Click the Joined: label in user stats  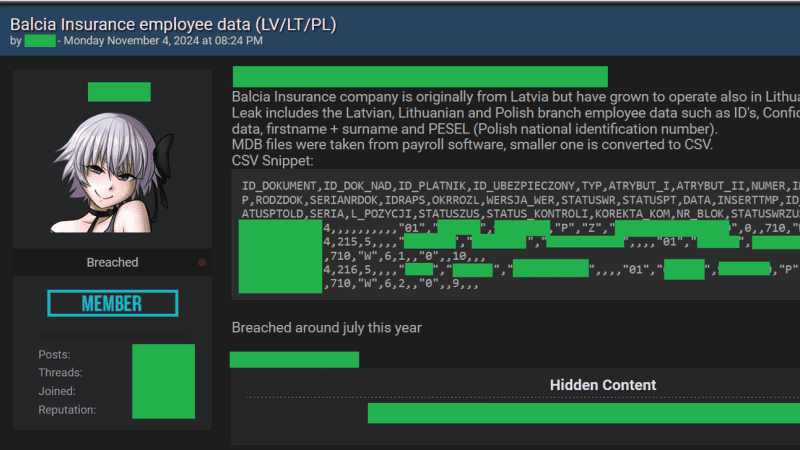tap(57, 391)
